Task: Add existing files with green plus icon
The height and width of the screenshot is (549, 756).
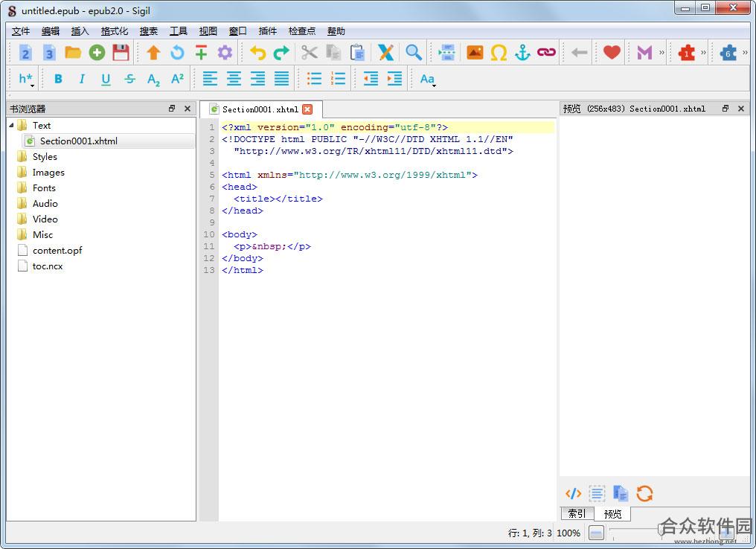Action: click(x=97, y=53)
